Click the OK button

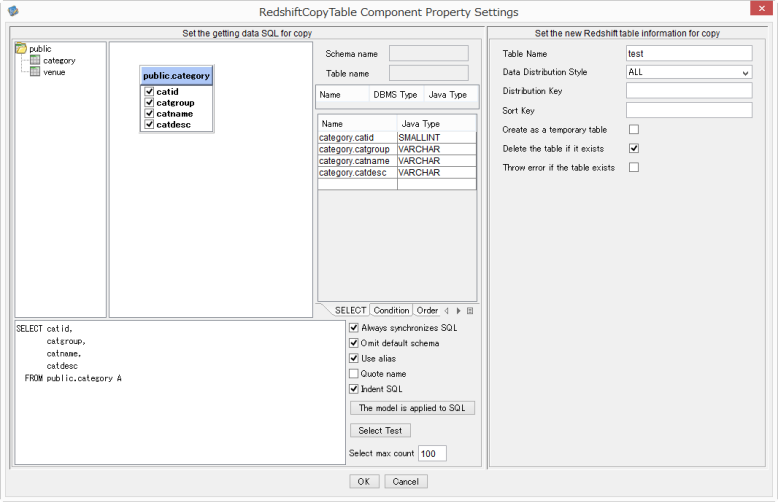[x=364, y=481]
